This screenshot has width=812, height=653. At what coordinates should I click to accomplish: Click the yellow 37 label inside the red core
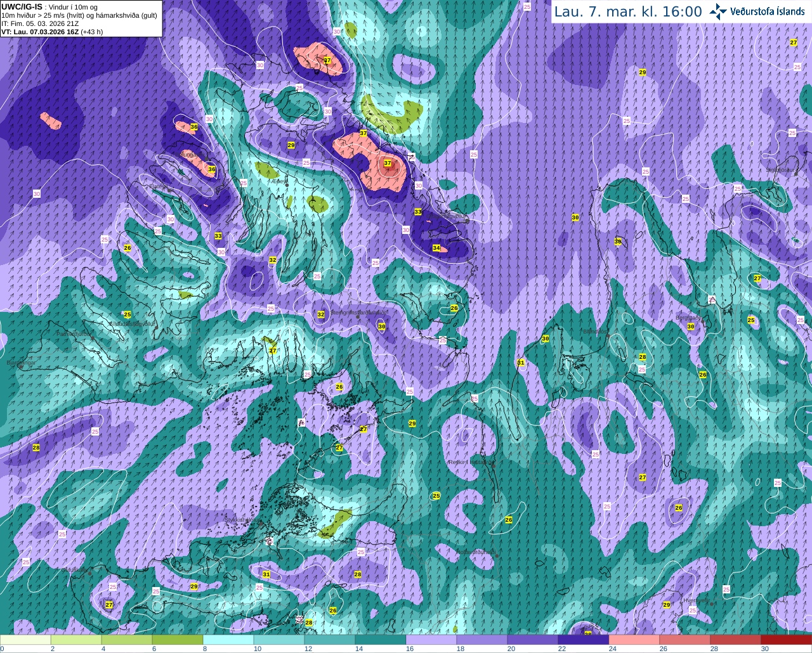click(388, 163)
